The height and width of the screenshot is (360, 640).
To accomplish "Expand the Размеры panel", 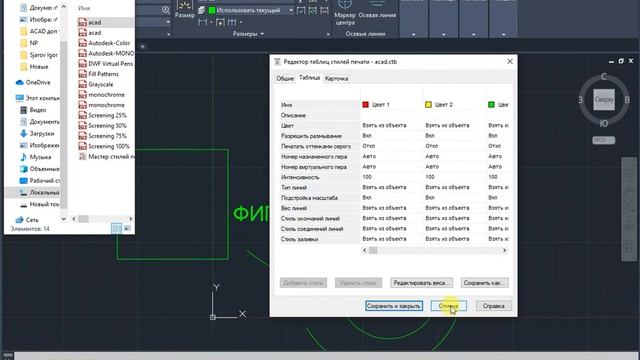I will (248, 34).
